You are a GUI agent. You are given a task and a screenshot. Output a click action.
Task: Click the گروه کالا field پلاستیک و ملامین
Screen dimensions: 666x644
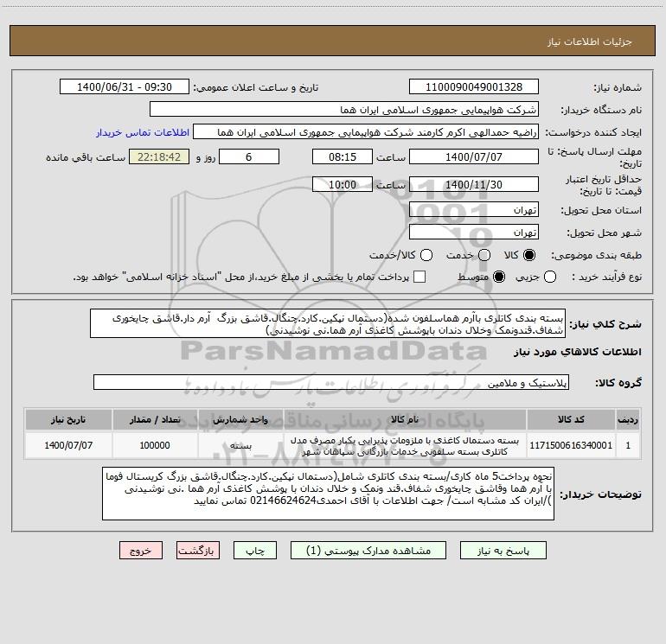click(331, 383)
